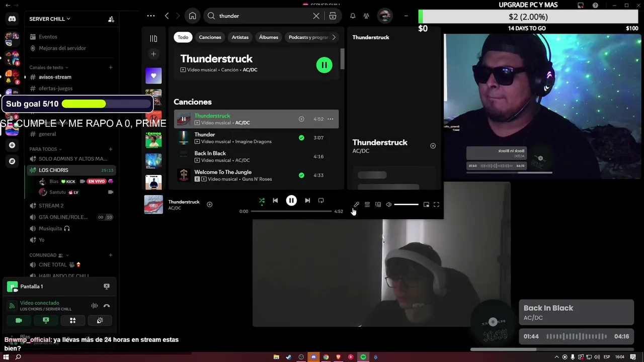
Task: Seek in the Spotify song progress bar
Action: click(x=291, y=211)
